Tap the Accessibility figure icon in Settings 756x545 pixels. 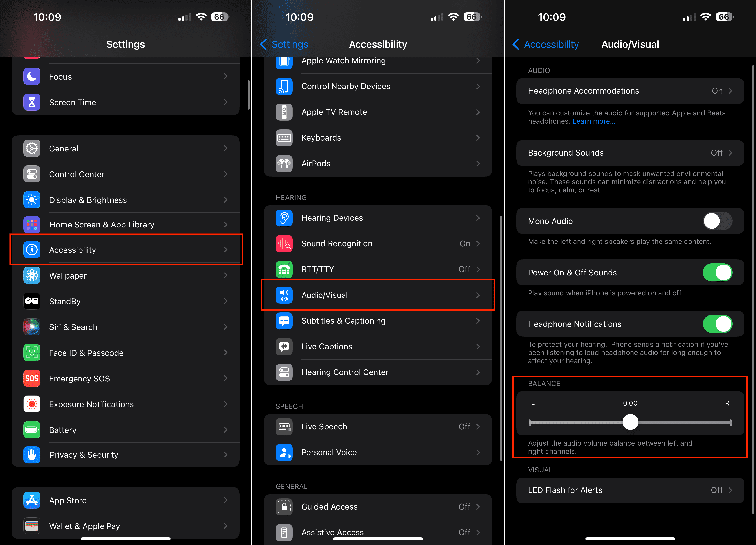click(x=32, y=250)
